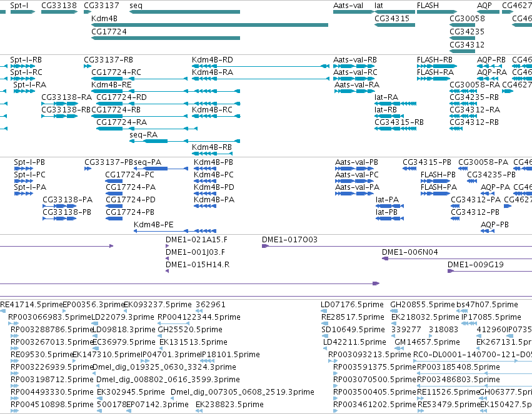
Task: Select transcript CG17724-RA label
Action: 121,122
